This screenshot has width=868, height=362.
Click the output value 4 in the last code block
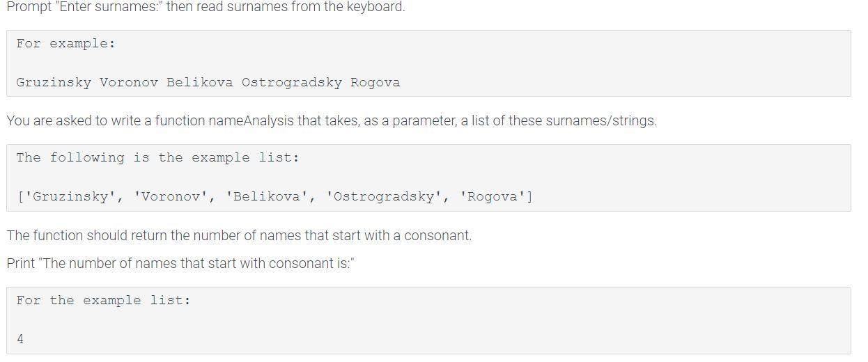tap(20, 339)
